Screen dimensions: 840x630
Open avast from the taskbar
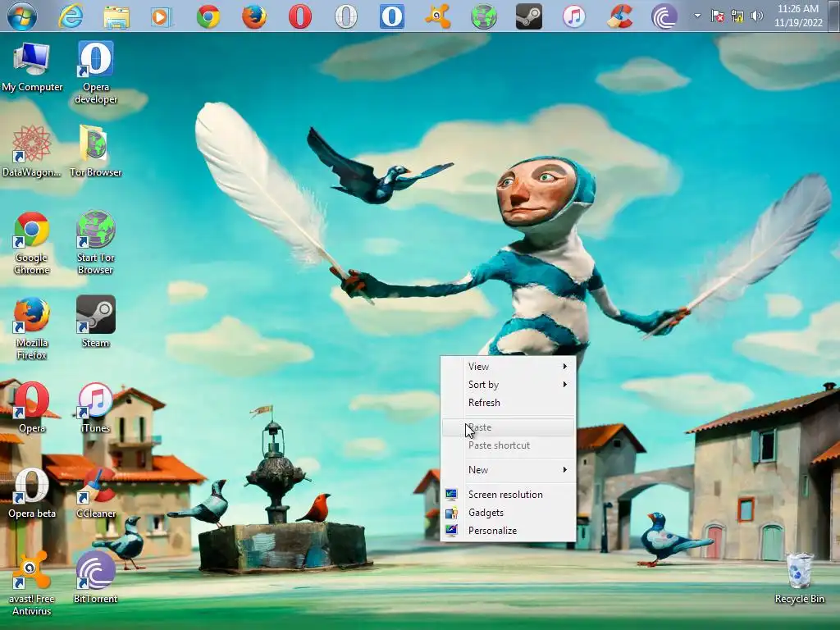tap(438, 16)
